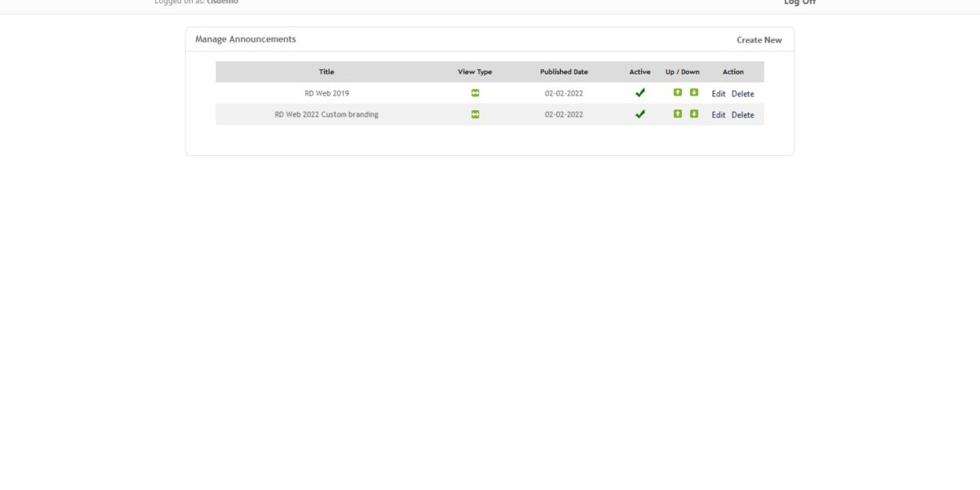Delete RD Web 2022 Custom branding announcement

click(742, 115)
